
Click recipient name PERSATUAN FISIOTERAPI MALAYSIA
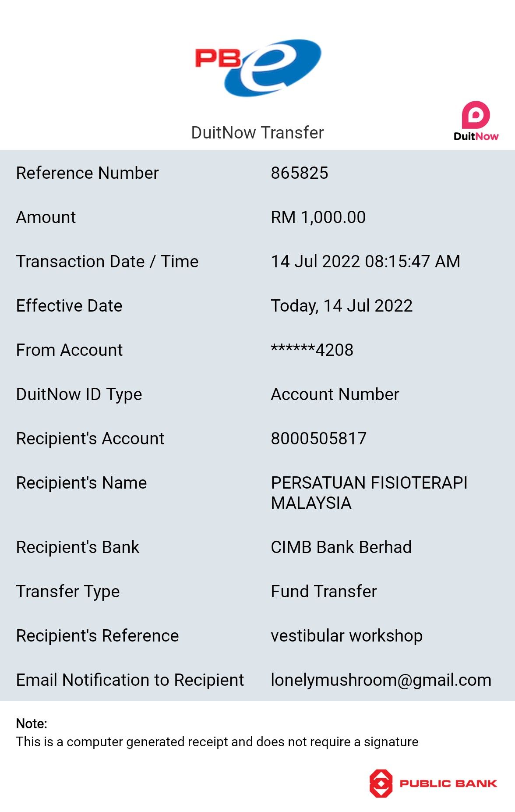click(x=369, y=493)
